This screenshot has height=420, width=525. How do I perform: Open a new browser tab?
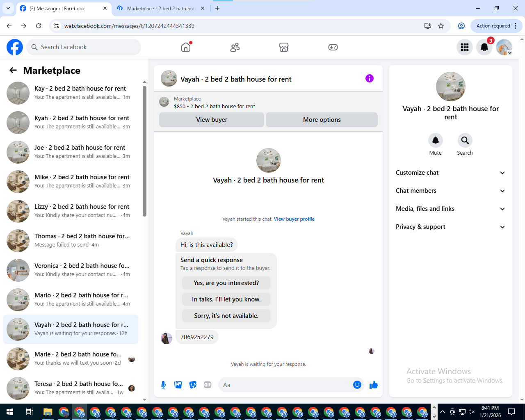tap(217, 8)
